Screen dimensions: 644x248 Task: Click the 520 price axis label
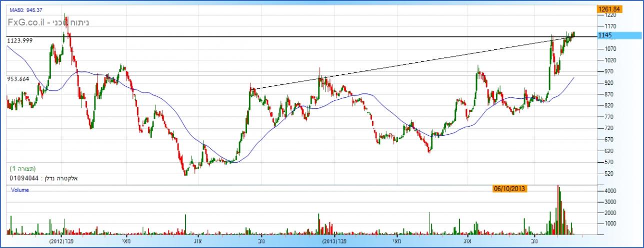click(x=607, y=174)
